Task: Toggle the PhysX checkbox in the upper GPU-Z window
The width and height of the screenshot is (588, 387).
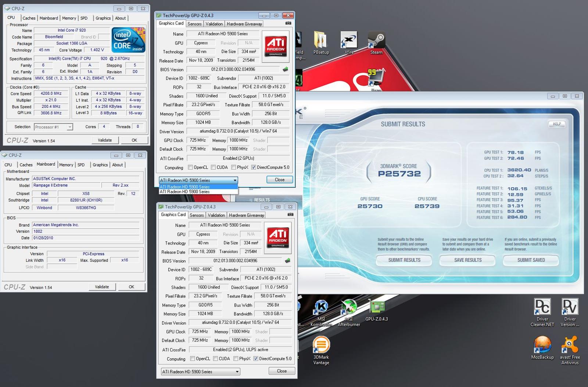Action: [x=233, y=167]
